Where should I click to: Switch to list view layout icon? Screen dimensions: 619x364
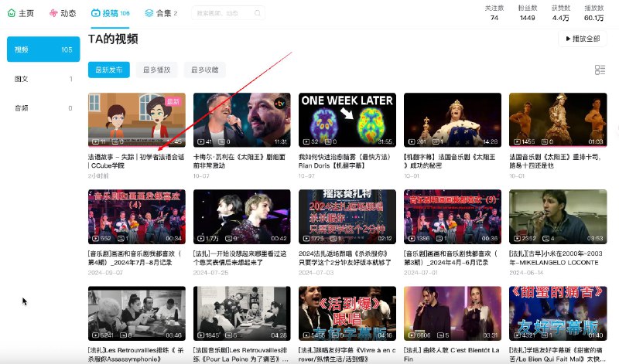click(600, 70)
